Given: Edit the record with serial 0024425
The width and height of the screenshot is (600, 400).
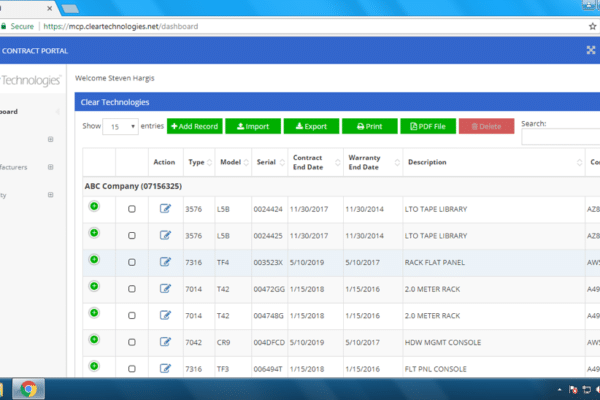Looking at the screenshot, I should 165,235.
